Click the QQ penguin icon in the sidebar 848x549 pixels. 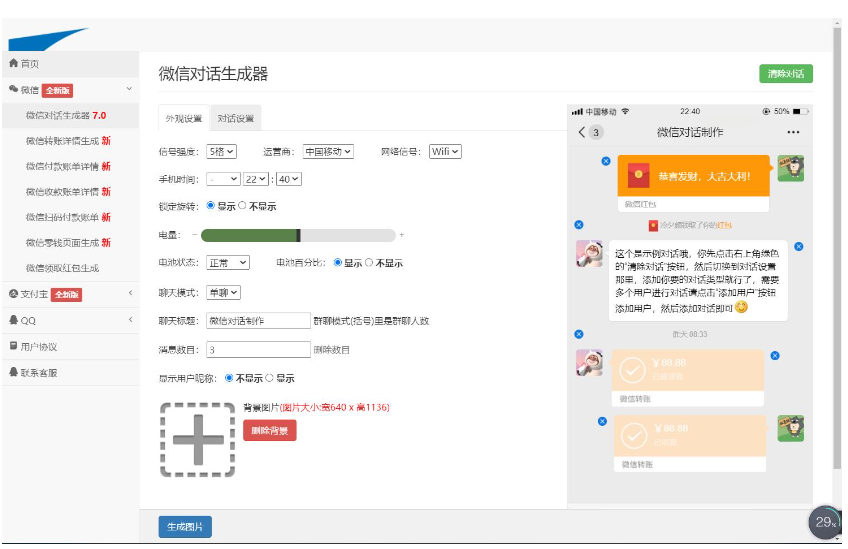[14, 320]
